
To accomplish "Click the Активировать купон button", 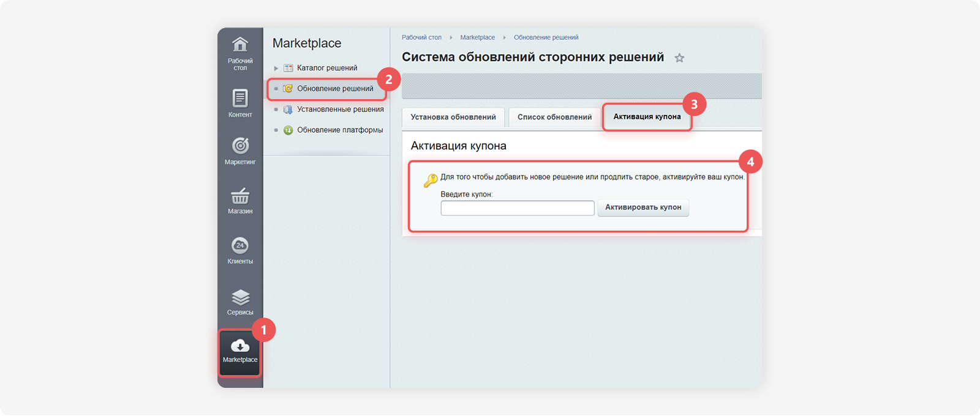I will (643, 207).
